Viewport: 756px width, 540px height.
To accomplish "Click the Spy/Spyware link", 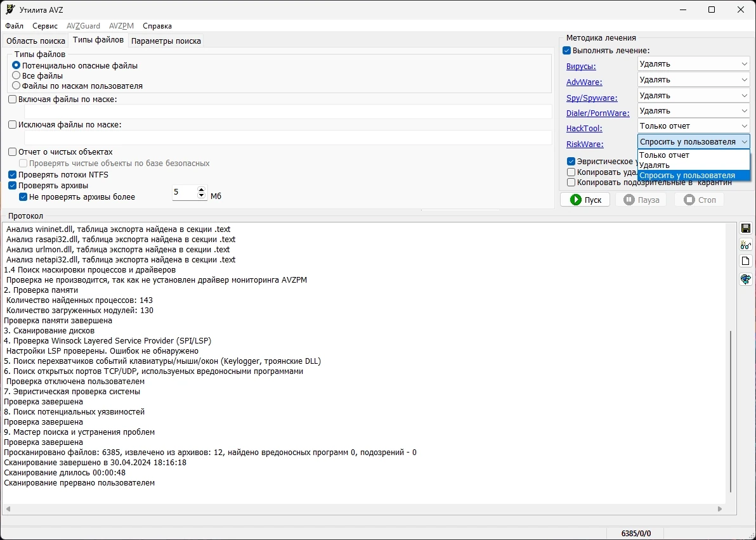I will (x=592, y=98).
